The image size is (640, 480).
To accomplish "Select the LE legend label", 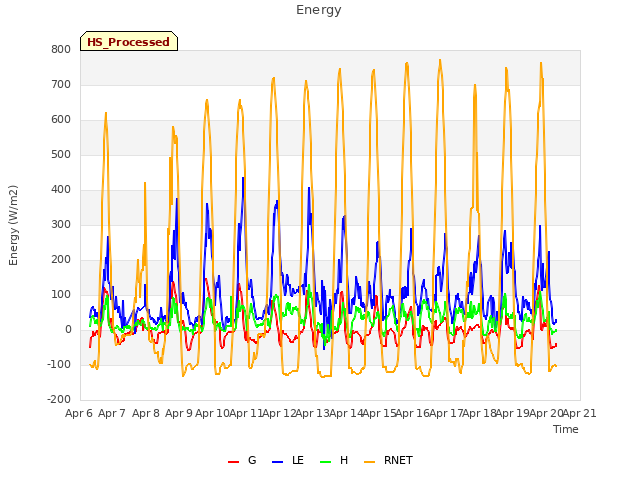I will (298, 460).
